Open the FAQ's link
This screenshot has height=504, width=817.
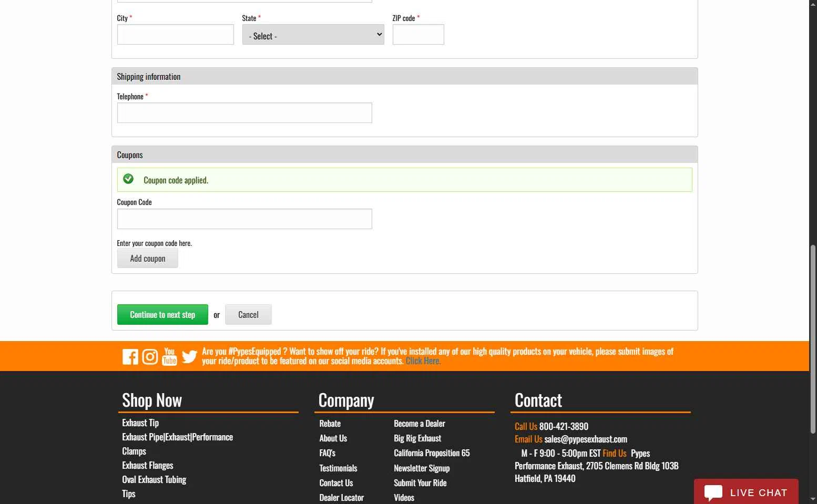point(328,453)
